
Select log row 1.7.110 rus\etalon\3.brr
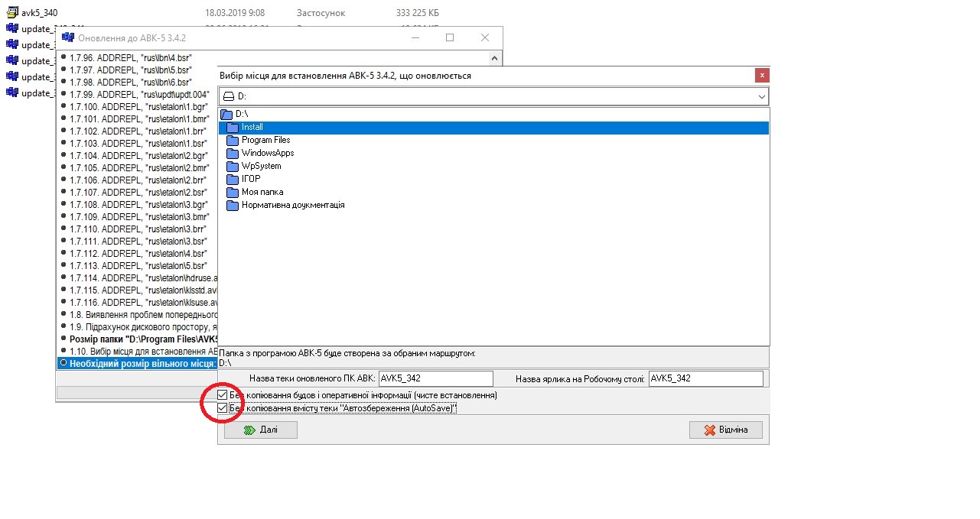[x=138, y=229]
